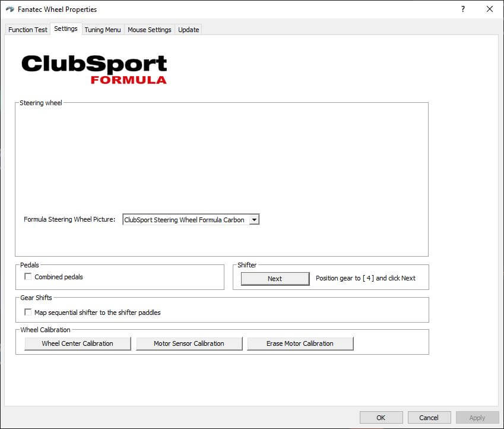Screen dimensions: 504x429
Task: Click the question mark help icon
Action: click(463, 9)
